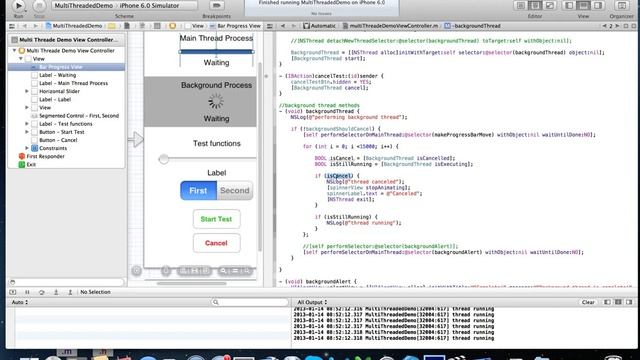This screenshot has height=360, width=640.
Task: Open the related files menu in Interface Builder jump bar
Action: (x=12, y=26)
